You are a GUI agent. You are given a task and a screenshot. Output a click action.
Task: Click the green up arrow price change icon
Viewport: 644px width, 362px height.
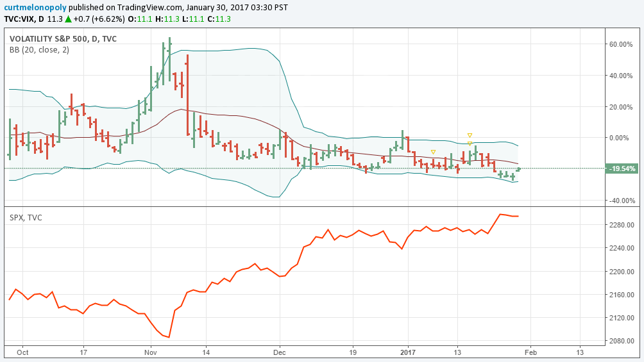(x=68, y=19)
